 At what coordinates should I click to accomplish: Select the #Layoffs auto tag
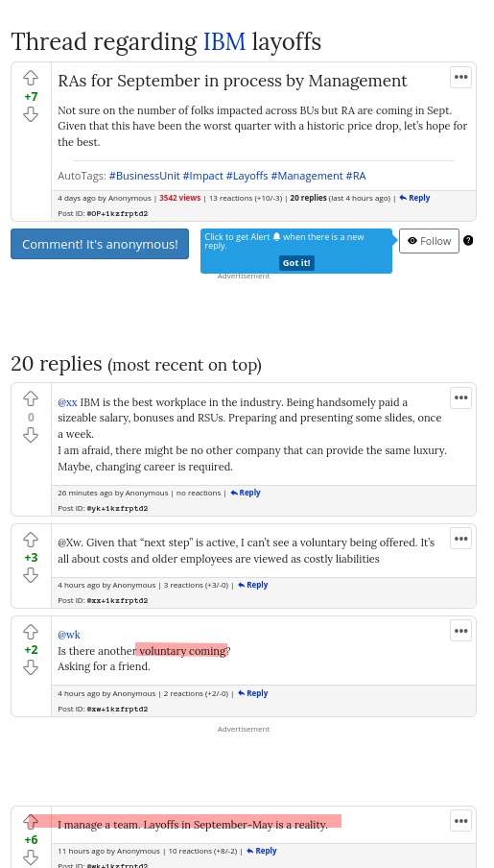tap(247, 176)
